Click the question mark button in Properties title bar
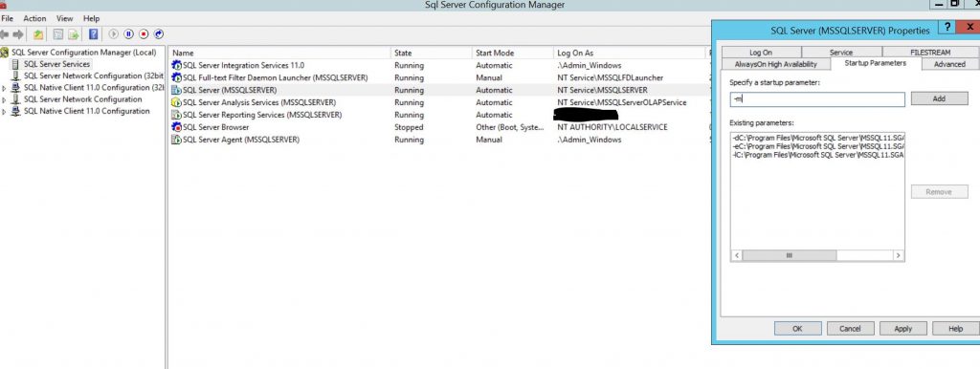980x369 pixels. (x=948, y=27)
